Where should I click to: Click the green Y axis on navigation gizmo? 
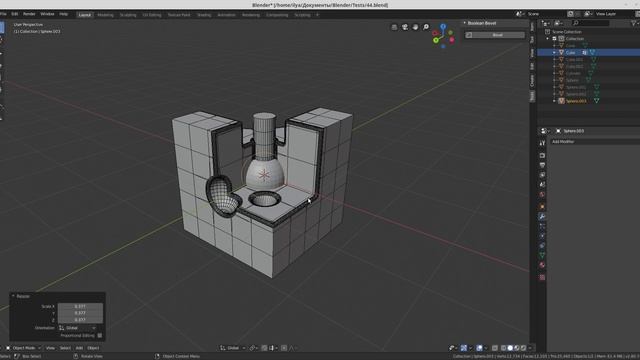436,40
